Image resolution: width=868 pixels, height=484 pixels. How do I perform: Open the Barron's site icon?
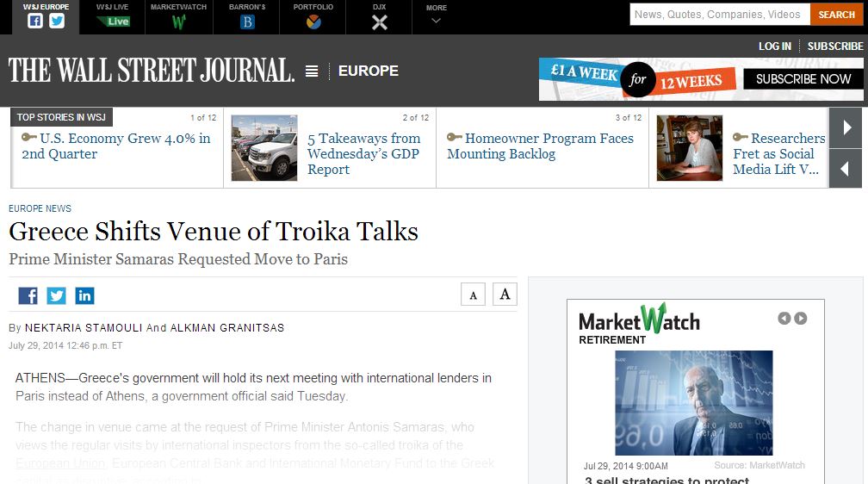coord(248,22)
